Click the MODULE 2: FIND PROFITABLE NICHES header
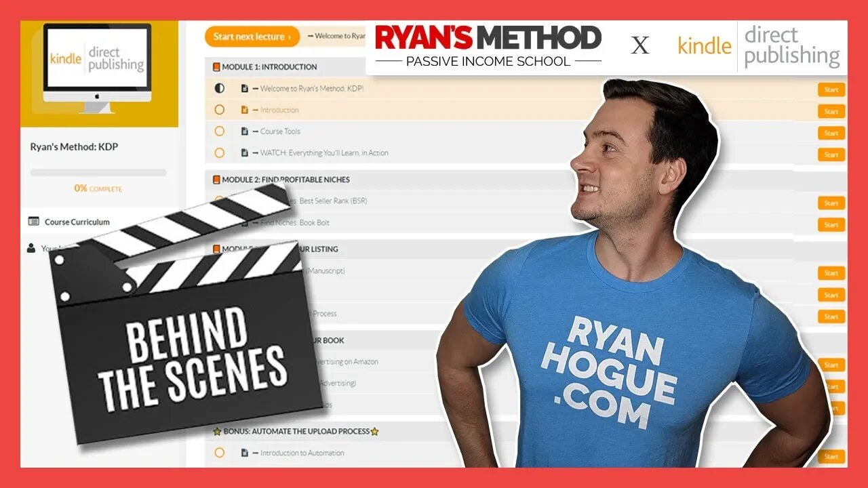This screenshot has height=488, width=868. point(285,180)
